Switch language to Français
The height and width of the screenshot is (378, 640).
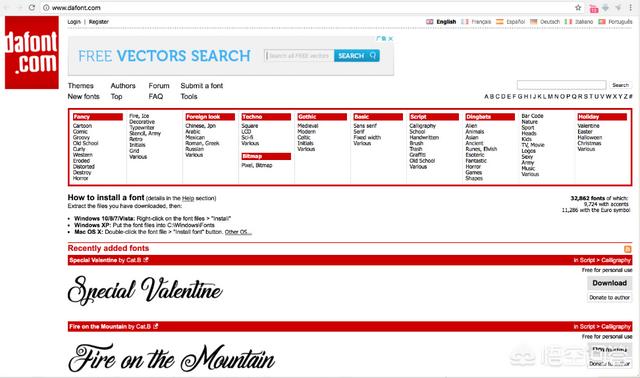pos(481,22)
